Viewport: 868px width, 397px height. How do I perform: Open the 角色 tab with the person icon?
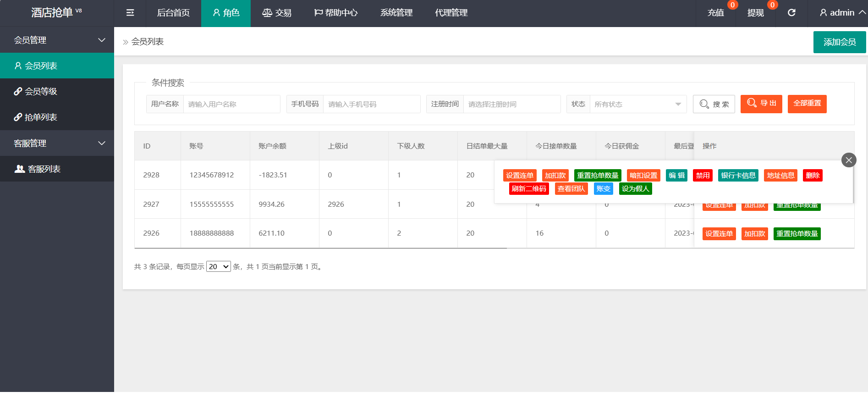pos(226,13)
